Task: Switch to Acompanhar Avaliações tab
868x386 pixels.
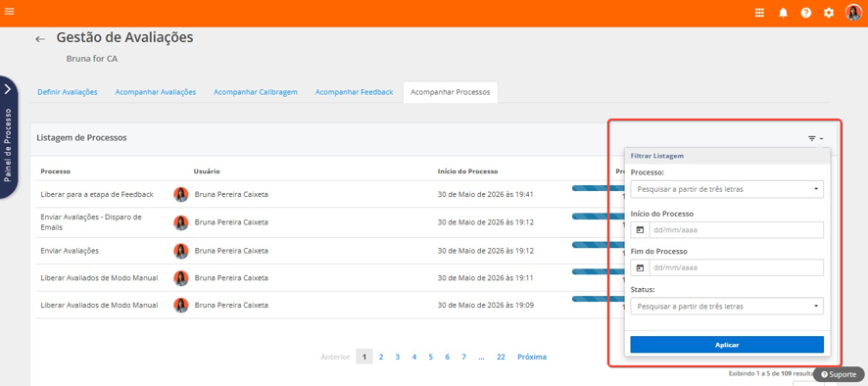Action: pos(156,92)
